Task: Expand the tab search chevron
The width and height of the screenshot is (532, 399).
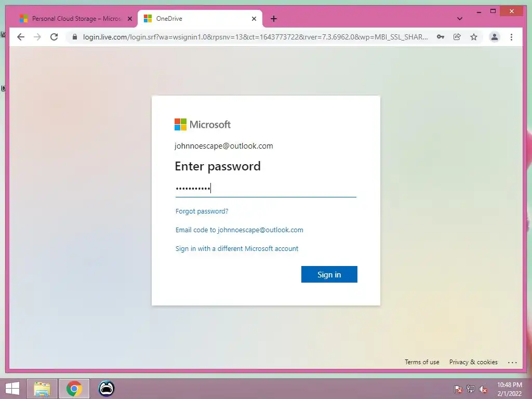Action: coord(460,19)
